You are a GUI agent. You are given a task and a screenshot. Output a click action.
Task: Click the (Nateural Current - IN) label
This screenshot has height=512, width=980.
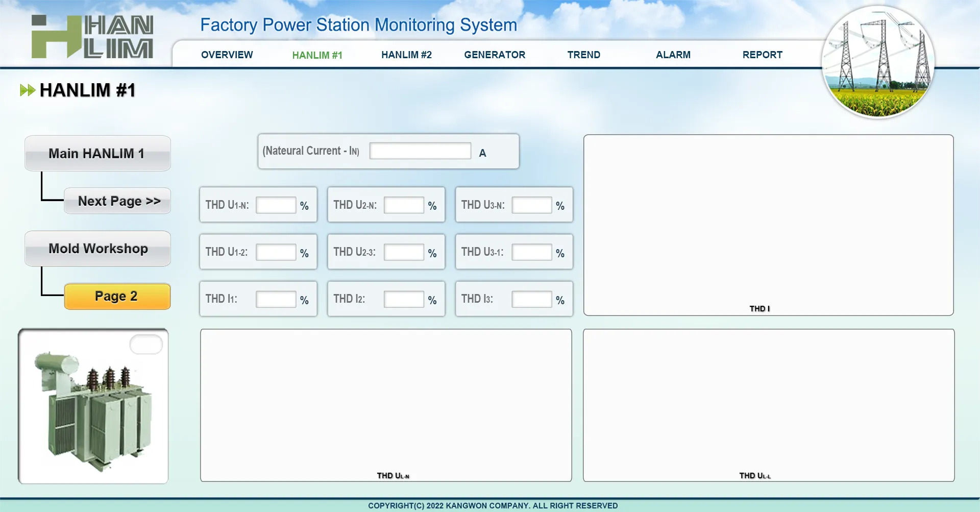(311, 151)
